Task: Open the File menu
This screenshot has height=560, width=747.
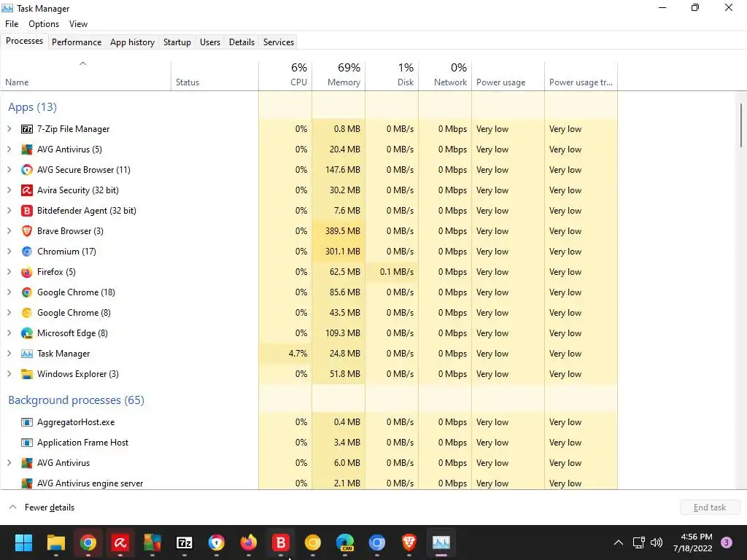Action: coord(12,24)
